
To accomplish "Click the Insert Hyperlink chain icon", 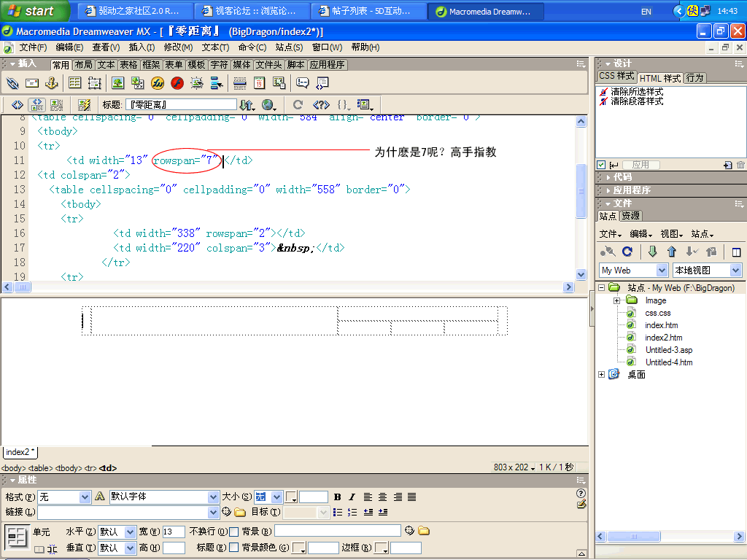I will pos(12,83).
